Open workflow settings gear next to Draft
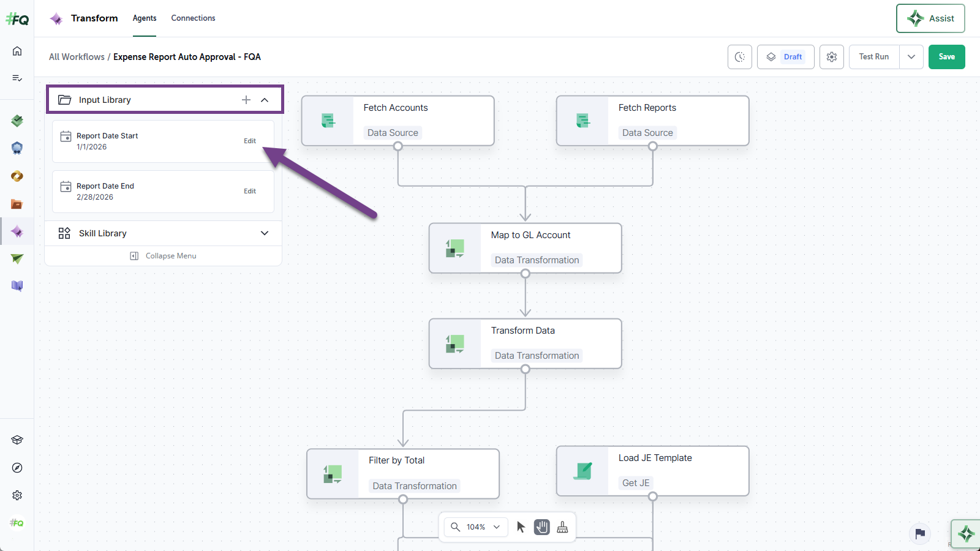Viewport: 980px width, 551px height. point(832,57)
